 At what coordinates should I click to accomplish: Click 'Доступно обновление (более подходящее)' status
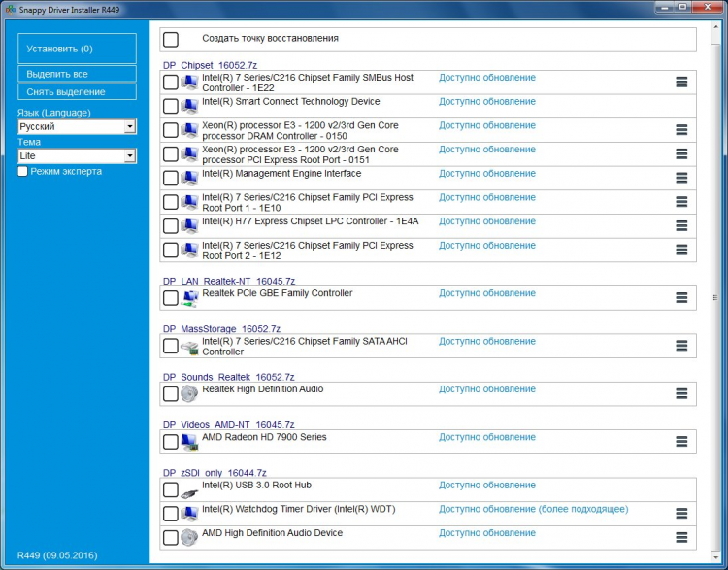coord(534,509)
